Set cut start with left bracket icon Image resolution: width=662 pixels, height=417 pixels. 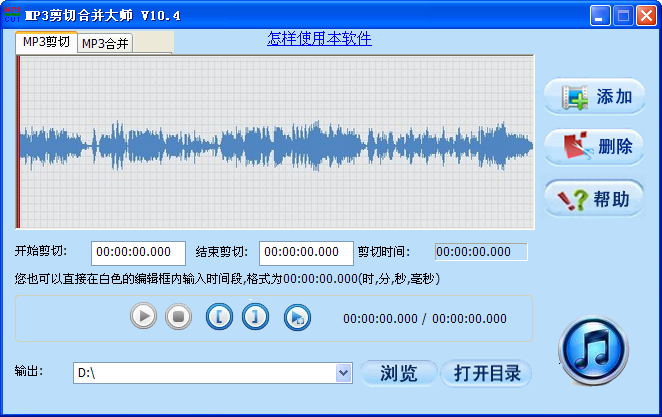pyautogui.click(x=220, y=317)
